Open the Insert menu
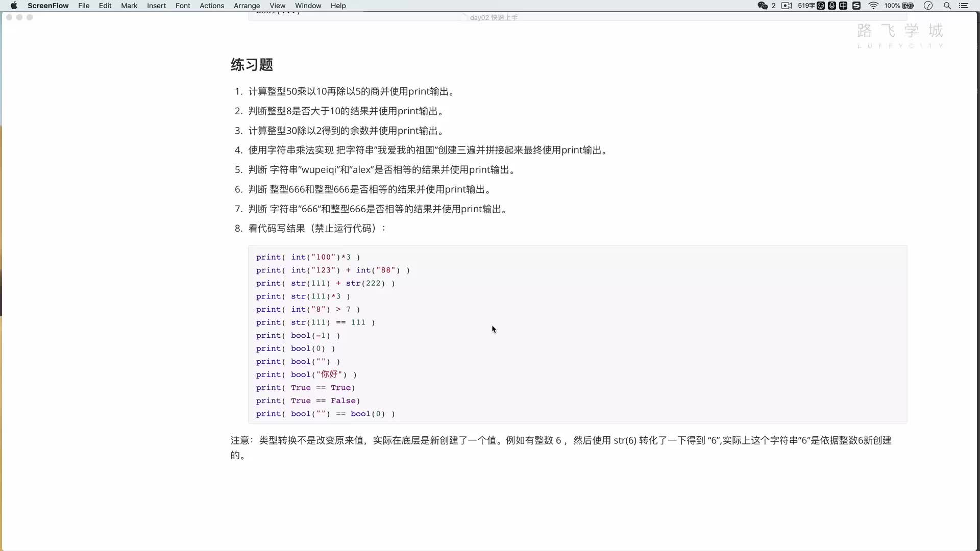This screenshot has height=551, width=980. click(x=156, y=6)
